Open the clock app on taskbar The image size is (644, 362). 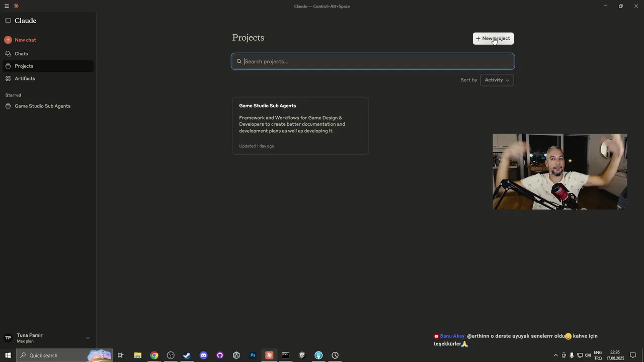[x=335, y=355]
